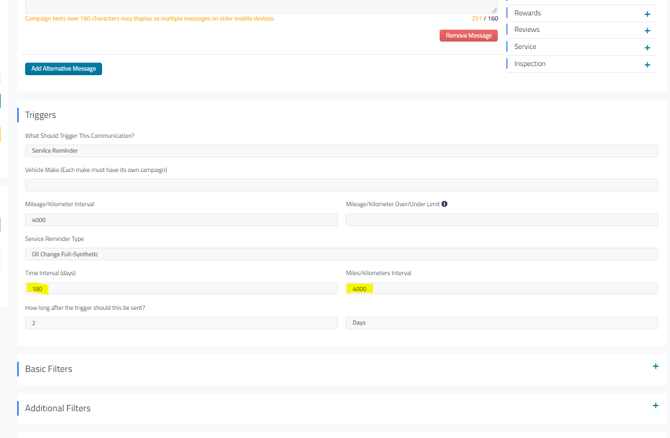Click the plus icon next to Service
This screenshot has width=670, height=438.
(647, 48)
